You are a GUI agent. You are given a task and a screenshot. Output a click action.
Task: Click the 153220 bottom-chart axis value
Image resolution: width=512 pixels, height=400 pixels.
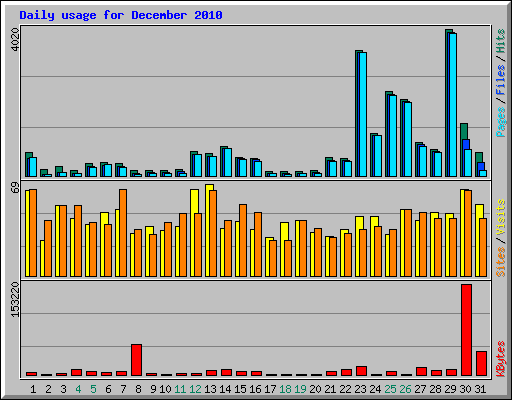15,300
